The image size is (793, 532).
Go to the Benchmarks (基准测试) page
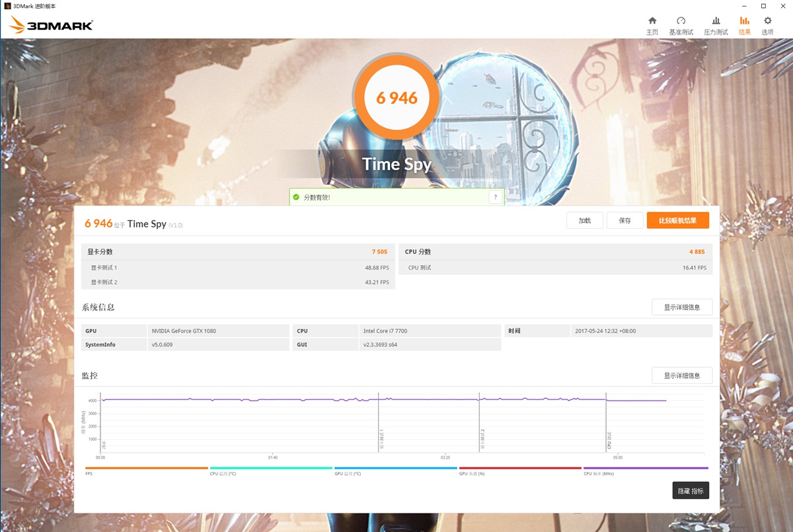pyautogui.click(x=681, y=26)
